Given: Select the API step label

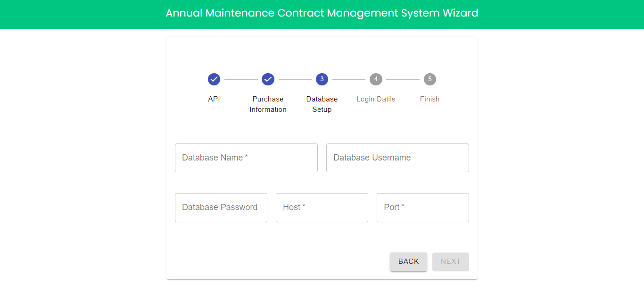Looking at the screenshot, I should click(x=214, y=99).
